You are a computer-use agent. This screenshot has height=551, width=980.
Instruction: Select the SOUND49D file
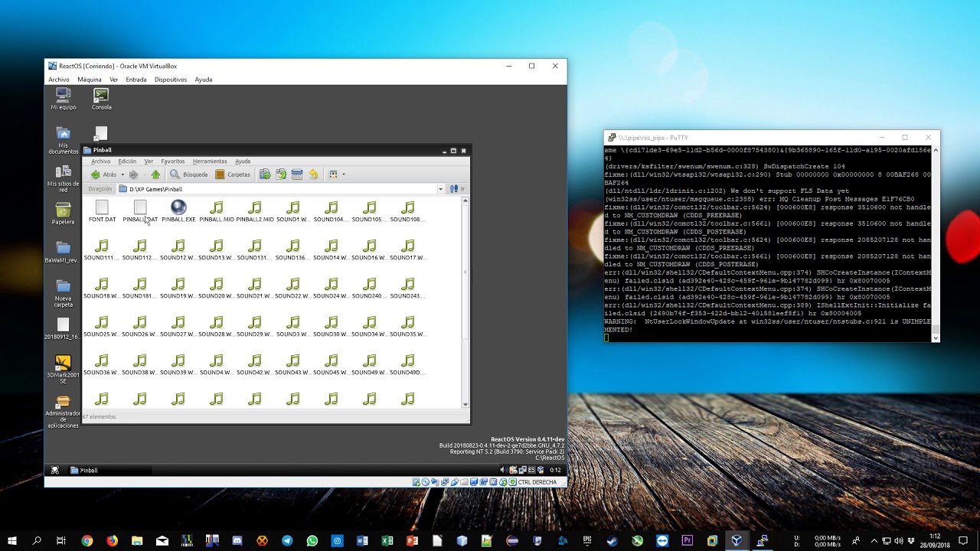coord(408,365)
